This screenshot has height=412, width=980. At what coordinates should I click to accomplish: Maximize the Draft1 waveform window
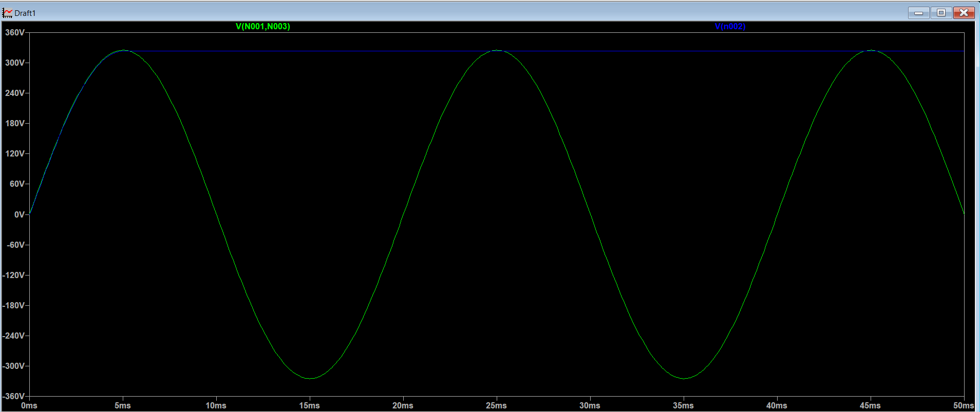[x=941, y=13]
